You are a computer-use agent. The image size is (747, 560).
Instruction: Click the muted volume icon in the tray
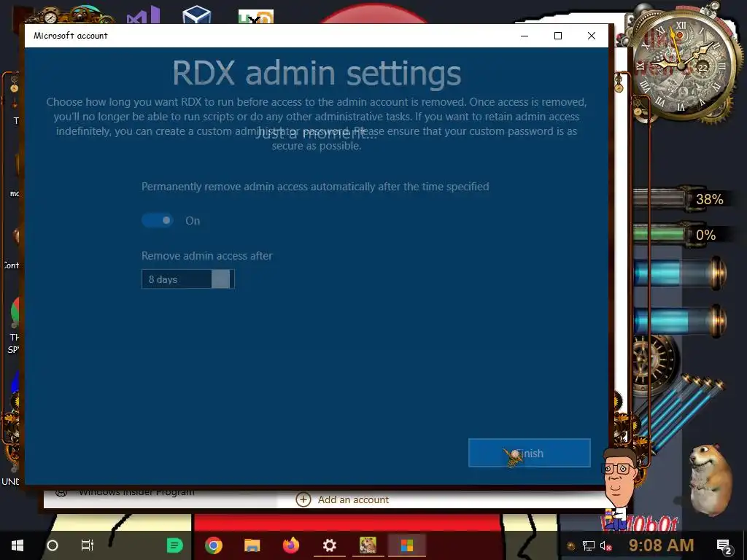(605, 545)
